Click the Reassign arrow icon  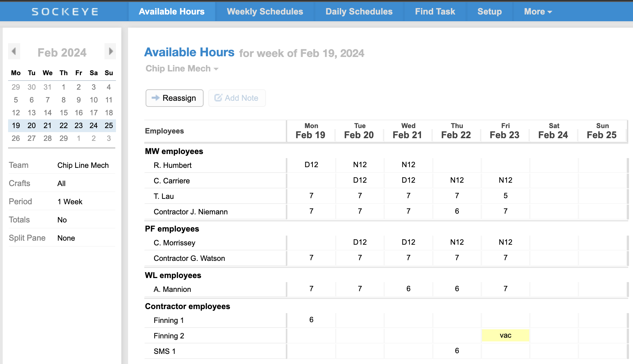(155, 98)
